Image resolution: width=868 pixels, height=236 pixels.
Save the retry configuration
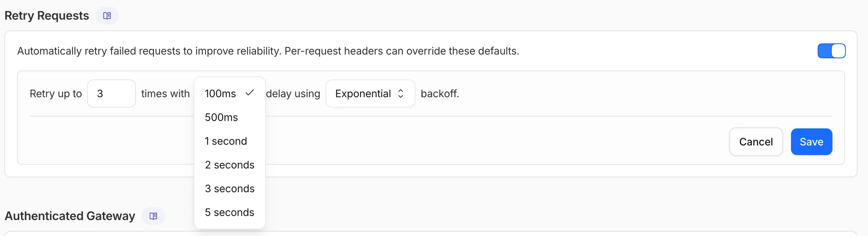point(811,141)
